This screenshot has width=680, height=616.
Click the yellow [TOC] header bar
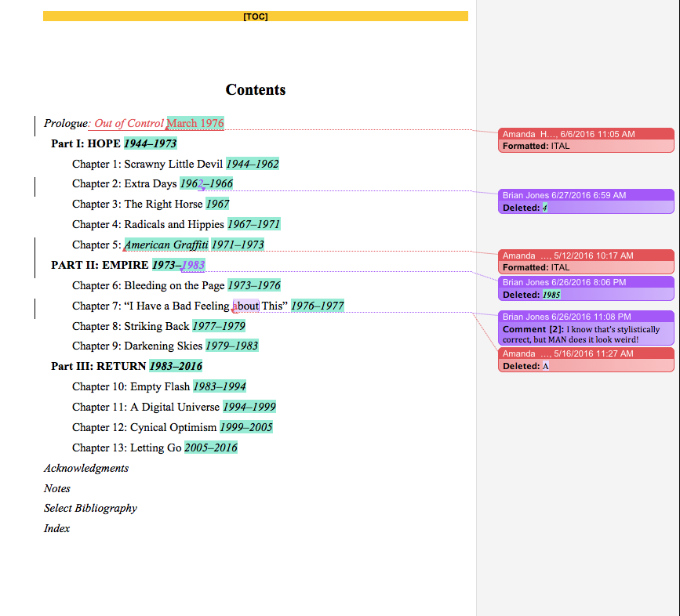point(255,16)
